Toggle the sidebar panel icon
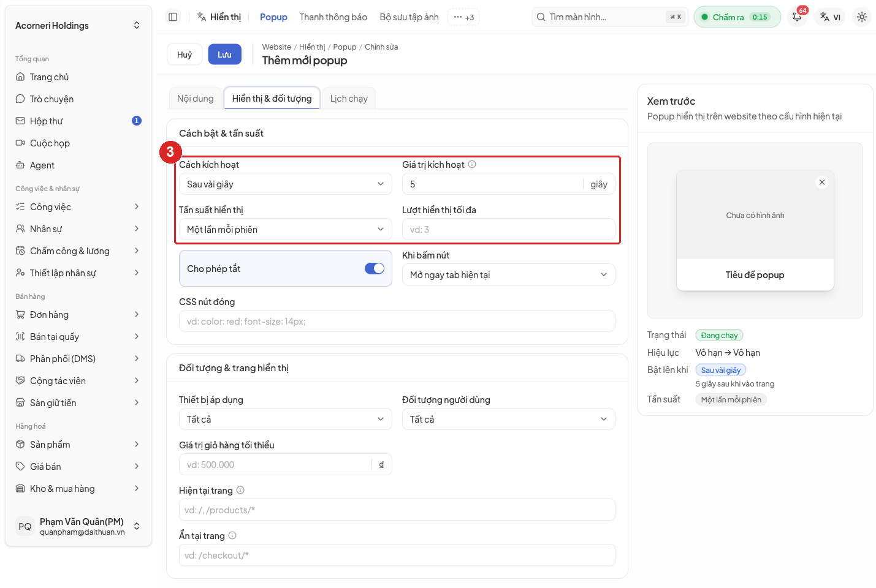This screenshot has height=588, width=876. (x=173, y=17)
